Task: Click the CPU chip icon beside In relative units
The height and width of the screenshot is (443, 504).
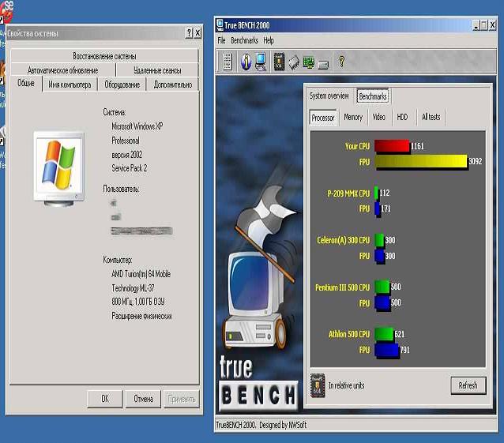Action: (x=318, y=385)
